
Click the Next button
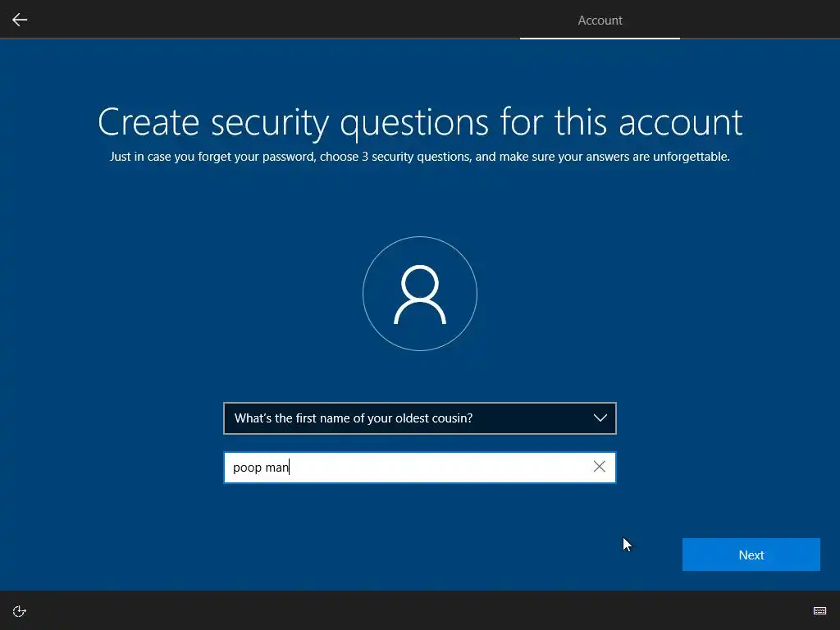751,555
